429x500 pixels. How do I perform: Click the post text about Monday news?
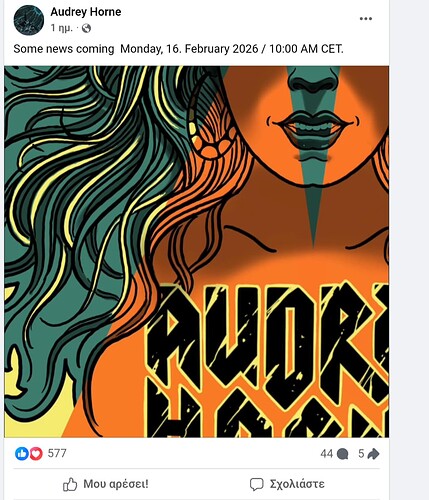pyautogui.click(x=178, y=49)
